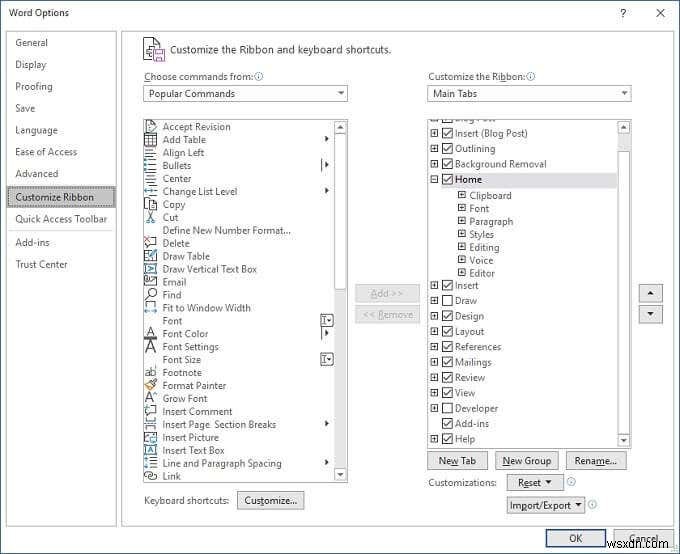Viewport: 680px width, 554px height.
Task: Click the commands list scroll down arrow
Action: 340,475
